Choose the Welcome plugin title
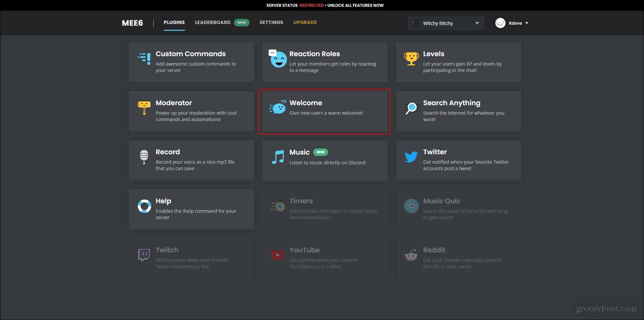Viewport: 644px width, 320px height. (x=306, y=103)
